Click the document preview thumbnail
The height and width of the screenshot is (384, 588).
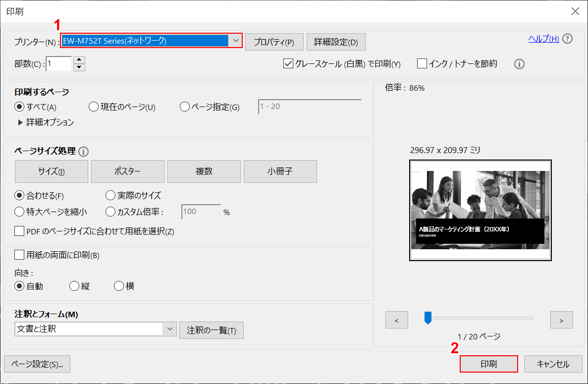pos(480,210)
